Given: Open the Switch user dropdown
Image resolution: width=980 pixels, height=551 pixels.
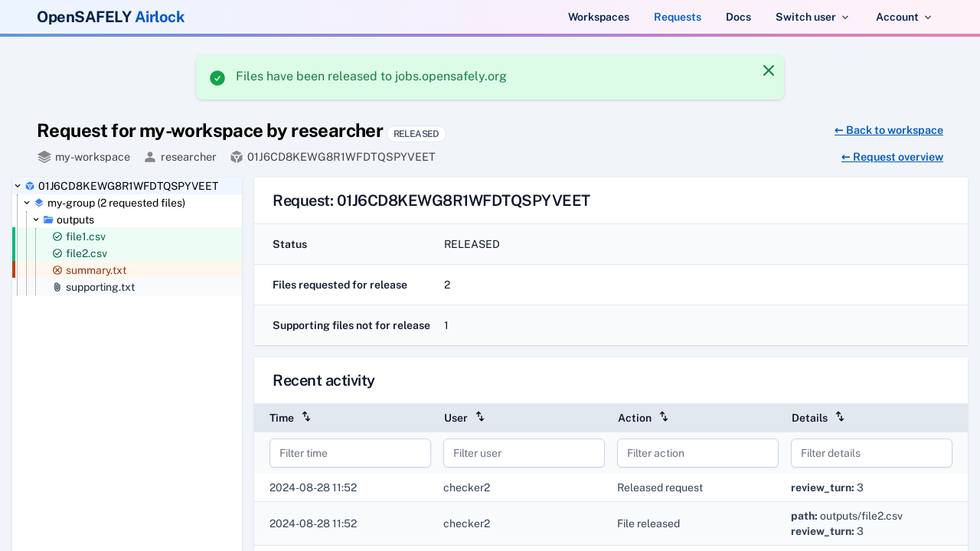Looking at the screenshot, I should (812, 17).
